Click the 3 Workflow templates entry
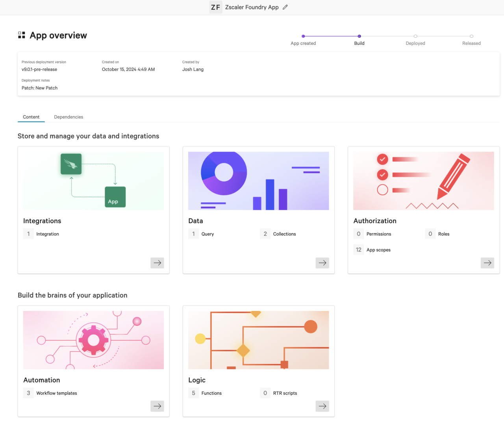The height and width of the screenshot is (425, 504). pos(50,393)
